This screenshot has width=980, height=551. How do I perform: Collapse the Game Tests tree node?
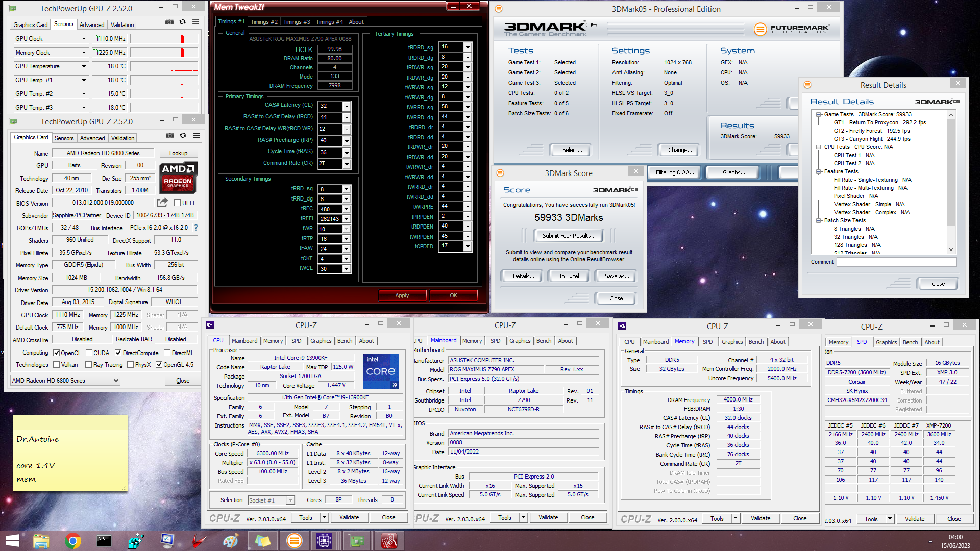(819, 115)
